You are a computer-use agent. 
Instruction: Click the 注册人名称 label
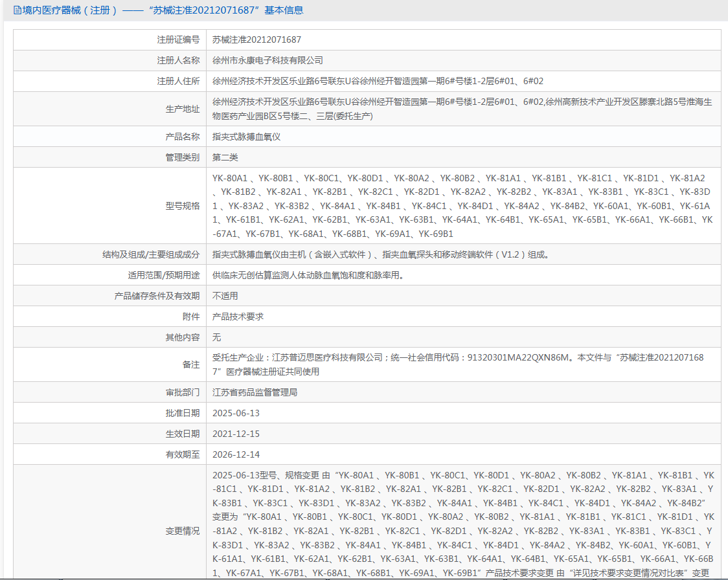click(x=178, y=60)
